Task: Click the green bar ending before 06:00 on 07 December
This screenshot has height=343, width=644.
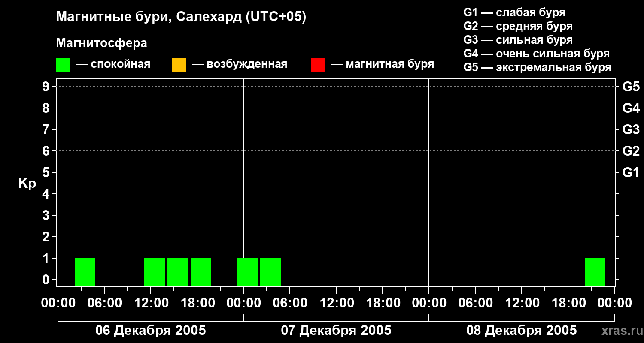Action: [x=270, y=272]
